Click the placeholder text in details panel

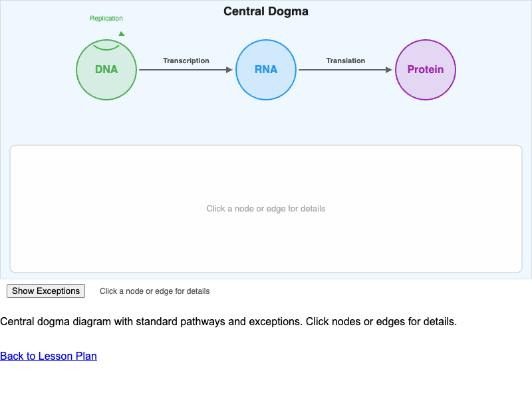[266, 209]
